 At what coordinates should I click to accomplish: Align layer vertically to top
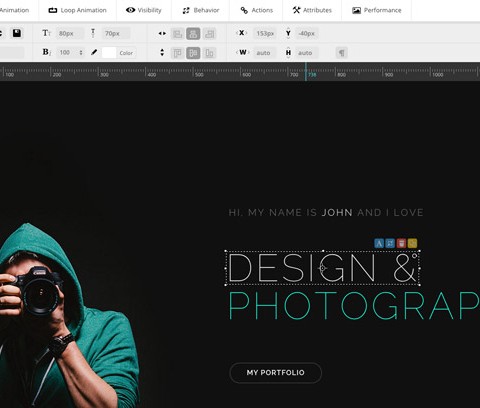click(x=177, y=53)
